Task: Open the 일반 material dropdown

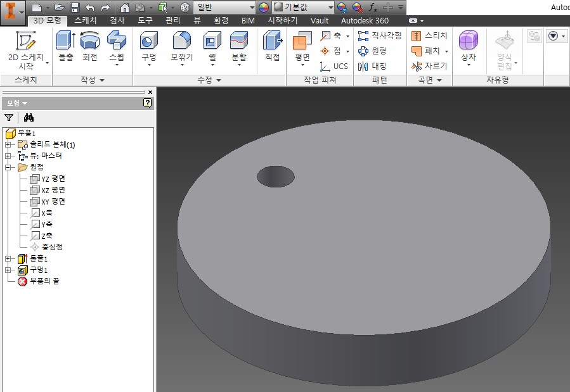Action: pyautogui.click(x=224, y=7)
